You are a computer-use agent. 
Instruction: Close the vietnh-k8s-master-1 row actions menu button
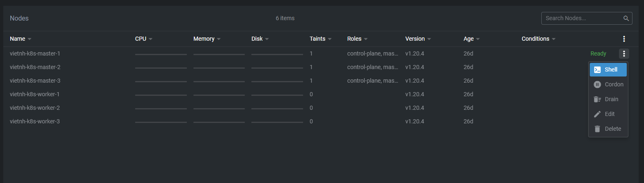[x=624, y=53]
